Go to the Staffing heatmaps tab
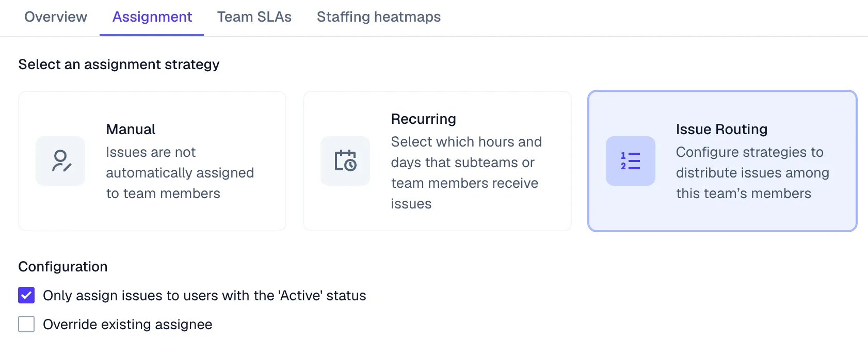Screen dimensions: 868x355 [379, 17]
